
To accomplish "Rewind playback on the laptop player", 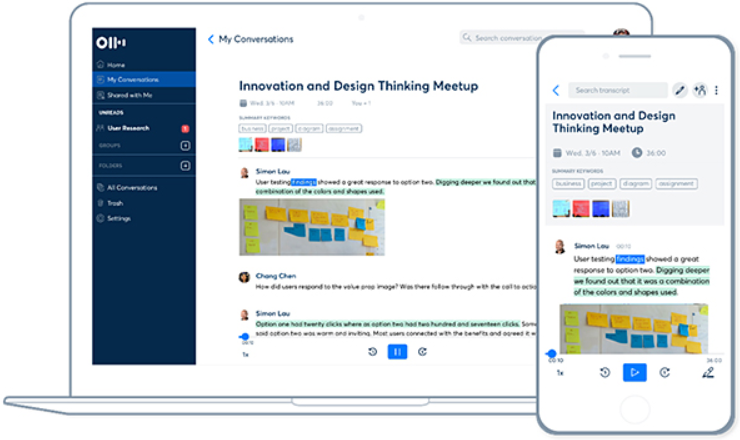I will (372, 352).
